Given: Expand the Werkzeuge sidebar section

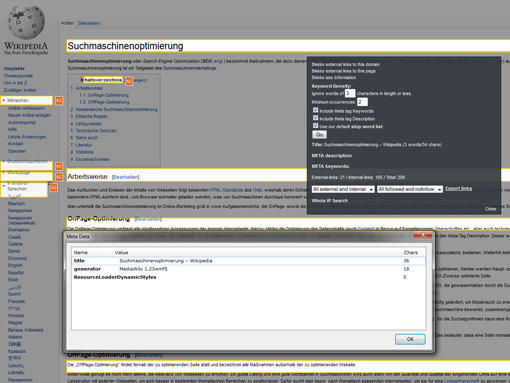Looking at the screenshot, I should pos(4,173).
